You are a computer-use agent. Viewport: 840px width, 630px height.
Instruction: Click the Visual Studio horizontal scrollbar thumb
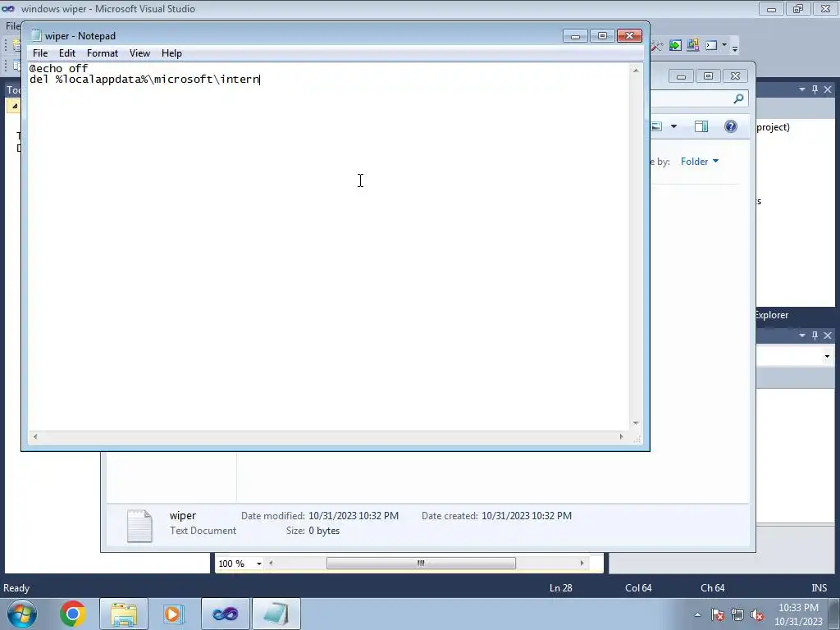(421, 563)
